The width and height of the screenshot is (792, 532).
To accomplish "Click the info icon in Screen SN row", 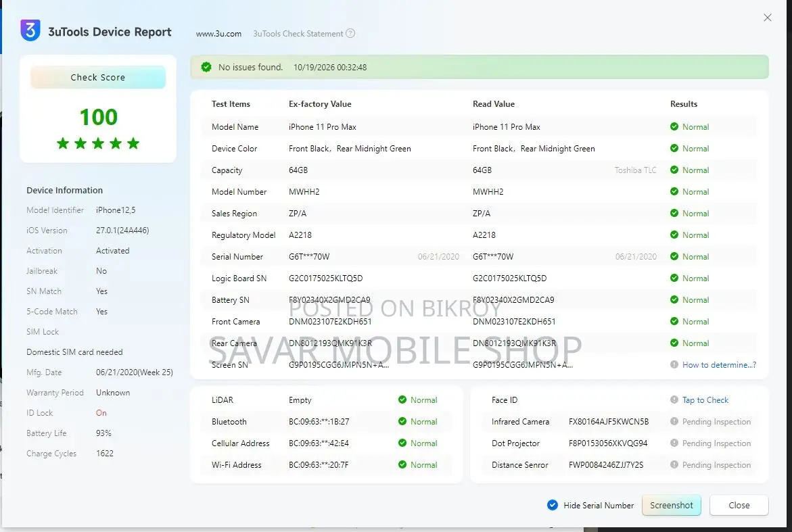I will tap(674, 364).
